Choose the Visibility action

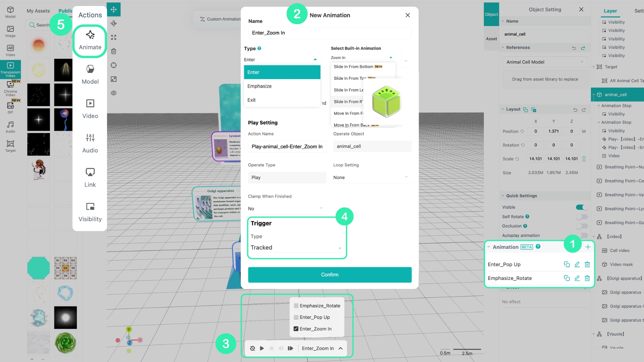(90, 213)
